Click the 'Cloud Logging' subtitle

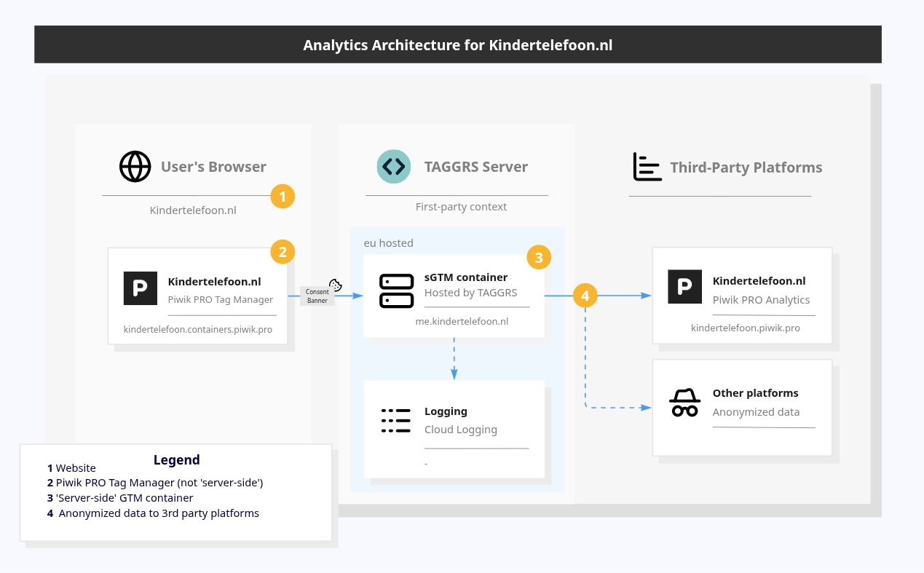coord(461,430)
